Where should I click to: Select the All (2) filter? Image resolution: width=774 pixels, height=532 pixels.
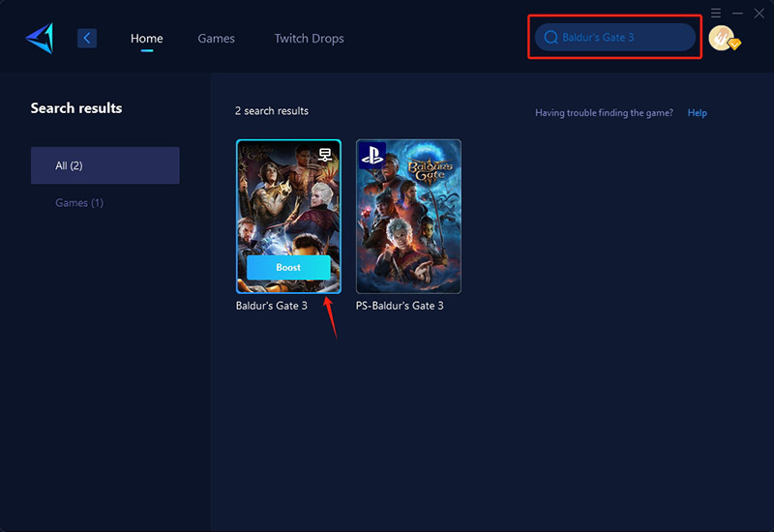coord(105,165)
